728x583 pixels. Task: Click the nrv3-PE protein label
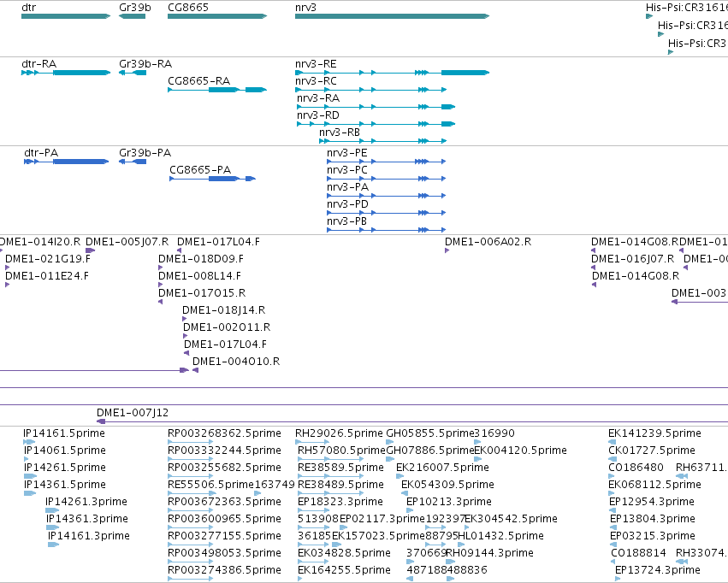(346, 153)
